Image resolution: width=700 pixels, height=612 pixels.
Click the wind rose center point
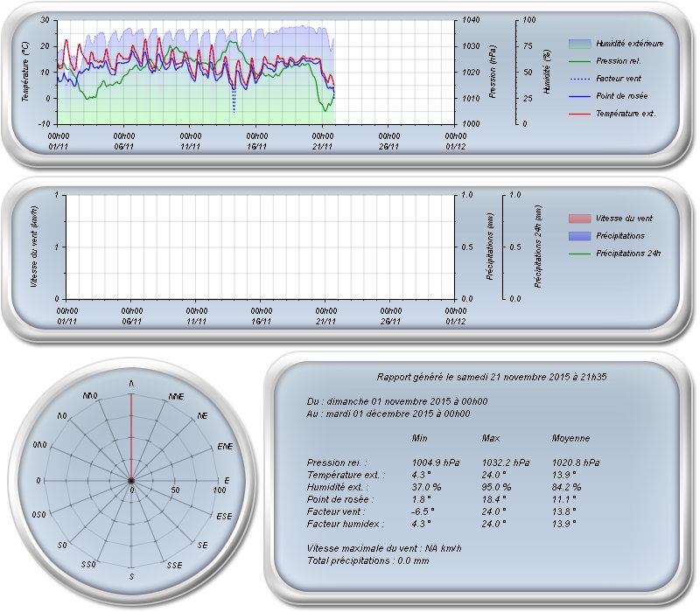click(x=131, y=481)
